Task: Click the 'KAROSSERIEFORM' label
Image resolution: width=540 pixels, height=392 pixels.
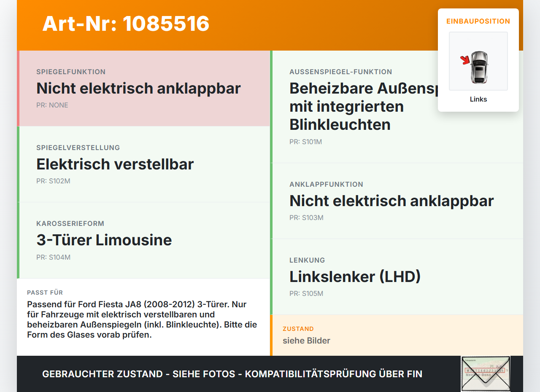Action: click(70, 223)
